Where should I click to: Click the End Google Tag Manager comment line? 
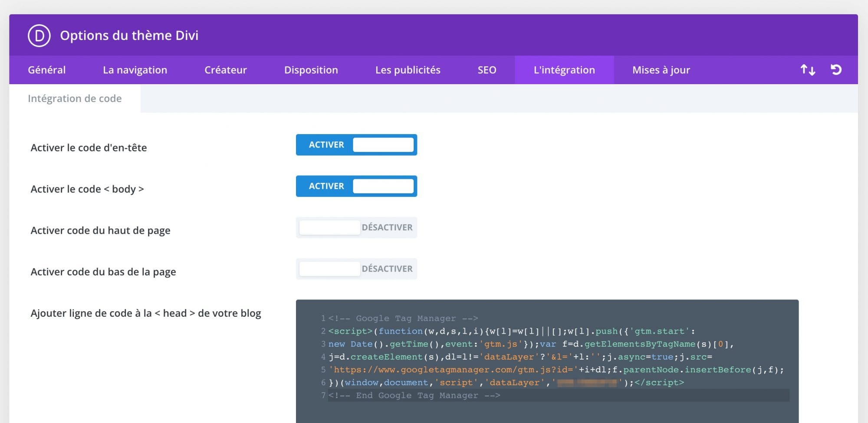(414, 395)
